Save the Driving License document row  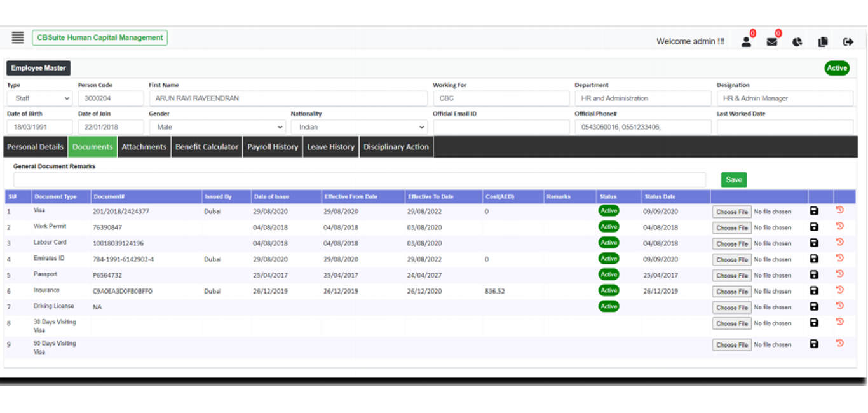(x=814, y=306)
